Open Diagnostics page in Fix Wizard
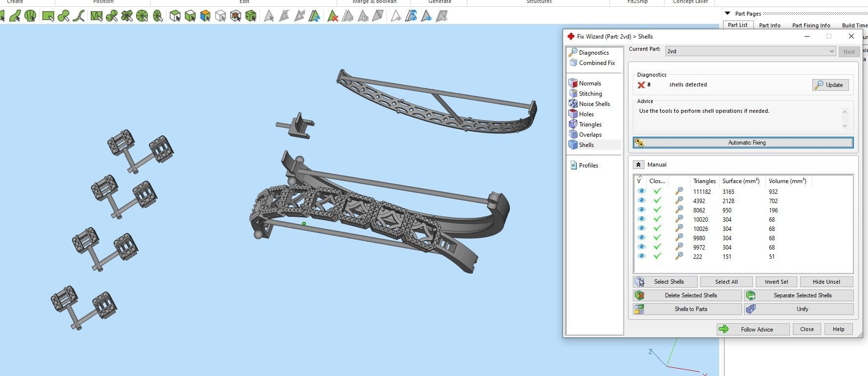This screenshot has width=868, height=376. click(x=593, y=53)
